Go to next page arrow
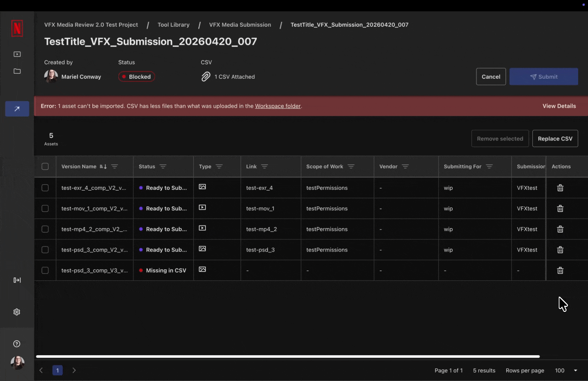This screenshot has width=588, height=381. pyautogui.click(x=74, y=370)
